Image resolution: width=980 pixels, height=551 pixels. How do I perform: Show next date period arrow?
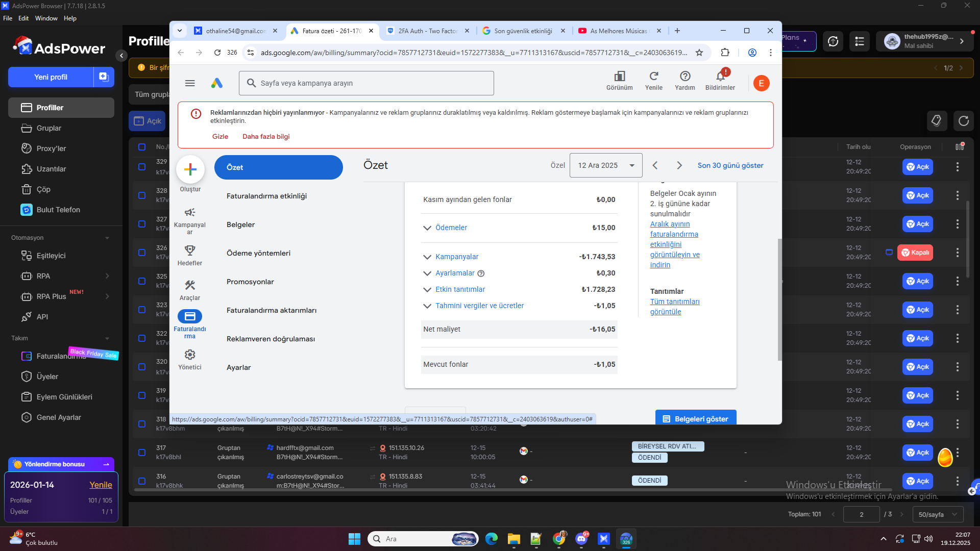pyautogui.click(x=679, y=165)
